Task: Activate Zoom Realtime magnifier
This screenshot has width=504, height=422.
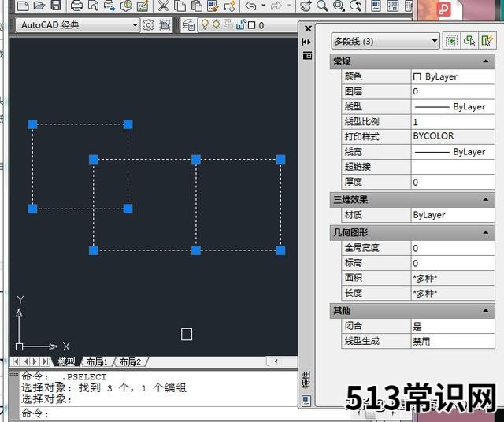Action: [x=322, y=6]
